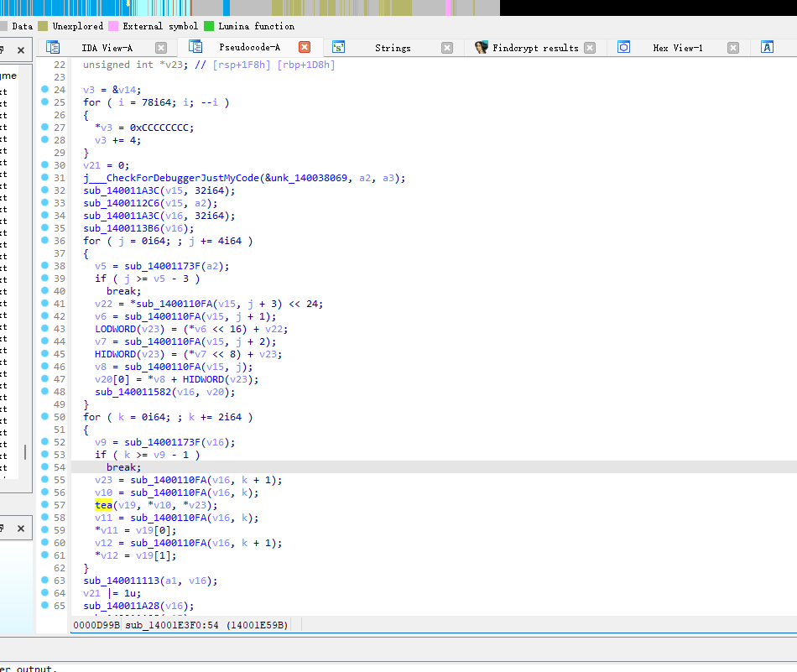Click the Name column header
The height and width of the screenshot is (672, 797).
click(x=8, y=76)
